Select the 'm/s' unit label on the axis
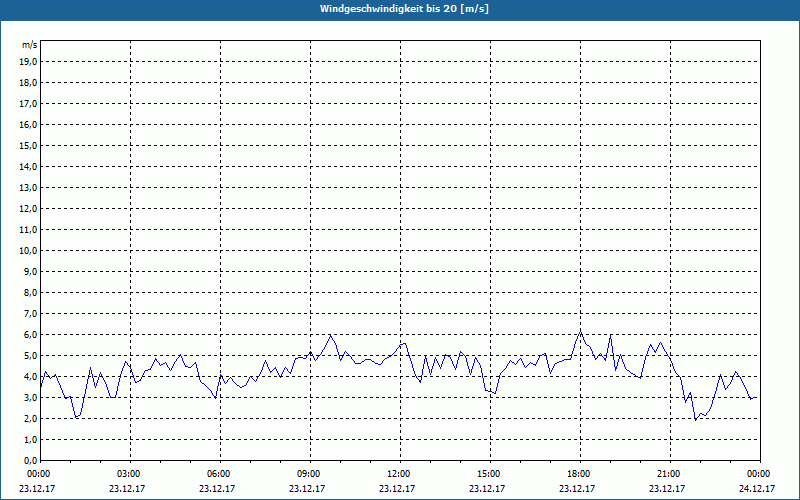 pos(29,45)
